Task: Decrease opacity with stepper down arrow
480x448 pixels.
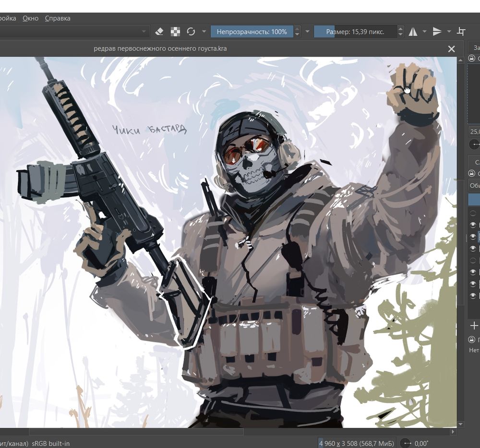Action: click(297, 35)
